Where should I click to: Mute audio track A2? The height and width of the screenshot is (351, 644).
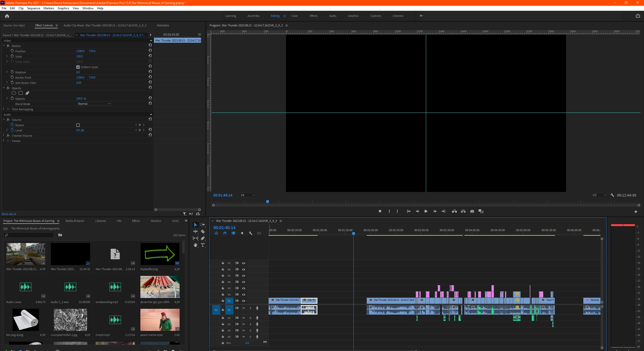tap(244, 318)
